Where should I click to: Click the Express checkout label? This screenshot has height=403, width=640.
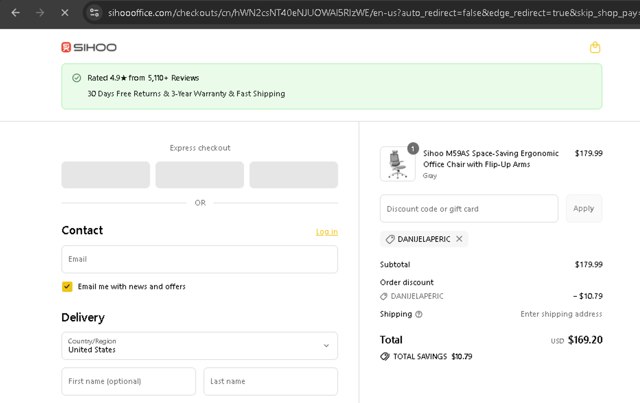(x=200, y=148)
